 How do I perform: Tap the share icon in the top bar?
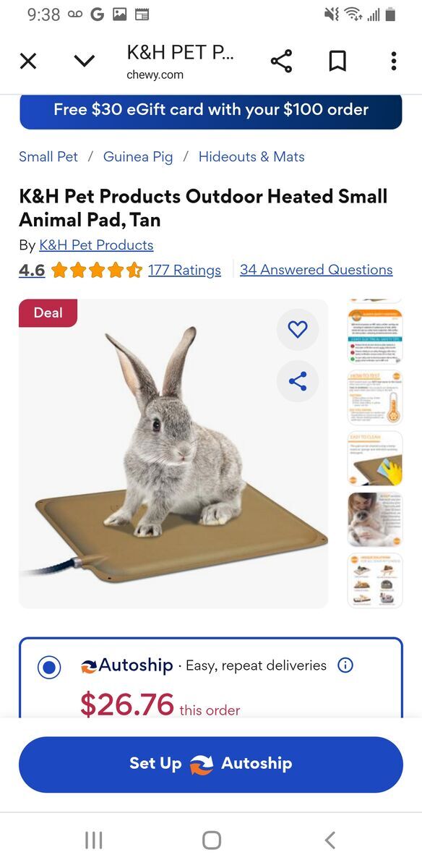point(281,61)
